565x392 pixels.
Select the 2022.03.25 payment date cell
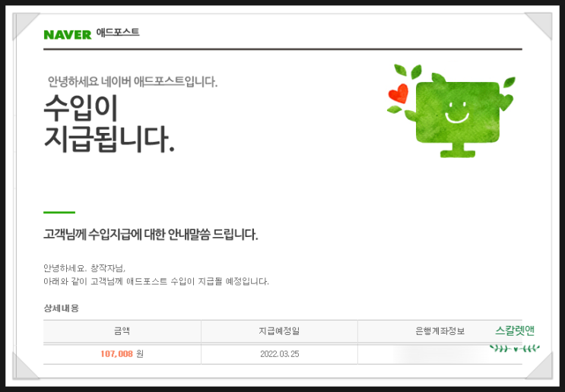tap(279, 354)
